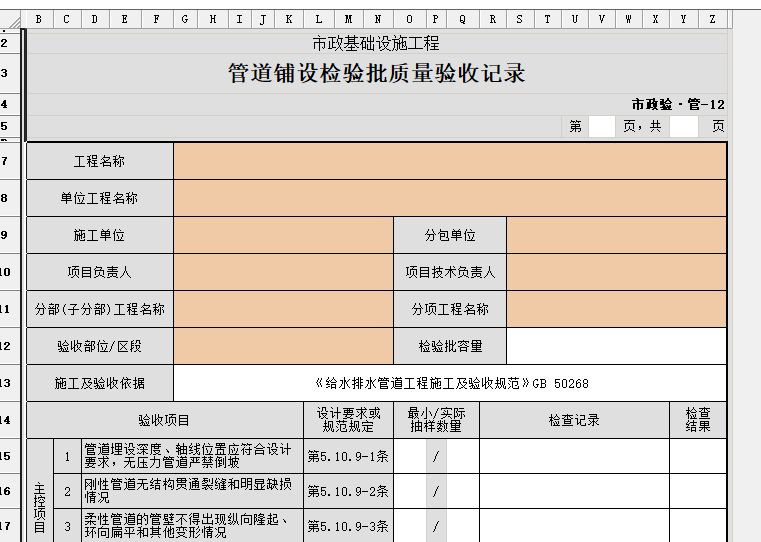Click the 分部(子分部)工程名称 input cell

coord(283,310)
